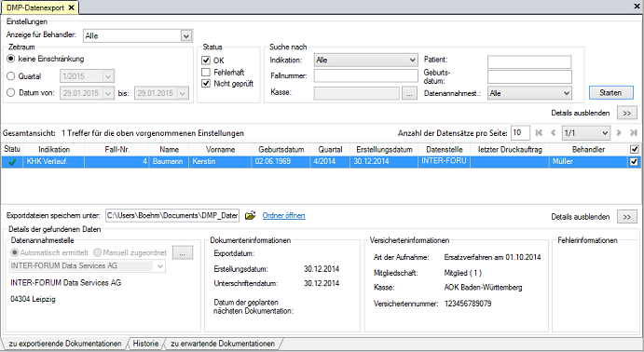Click the export path field
Viewport: 644px width, 352px height.
172,215
